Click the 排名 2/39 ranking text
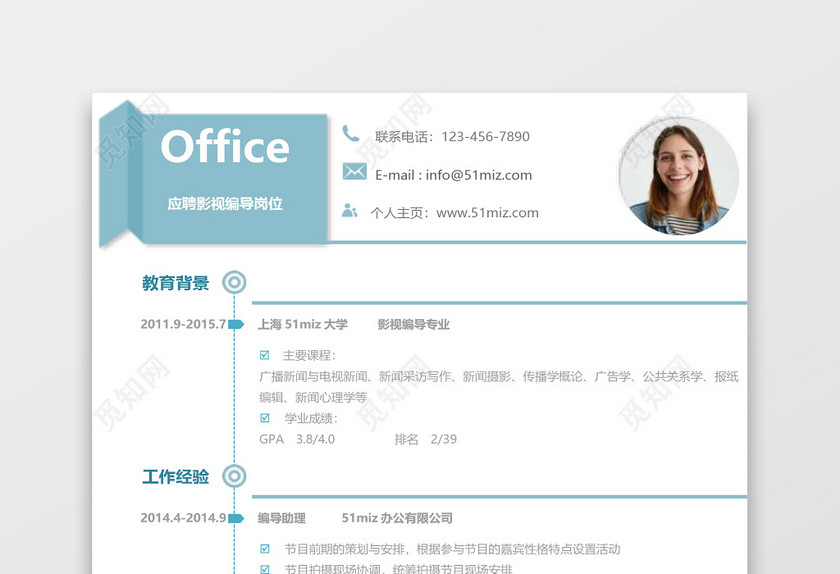This screenshot has width=840, height=574. click(x=425, y=439)
